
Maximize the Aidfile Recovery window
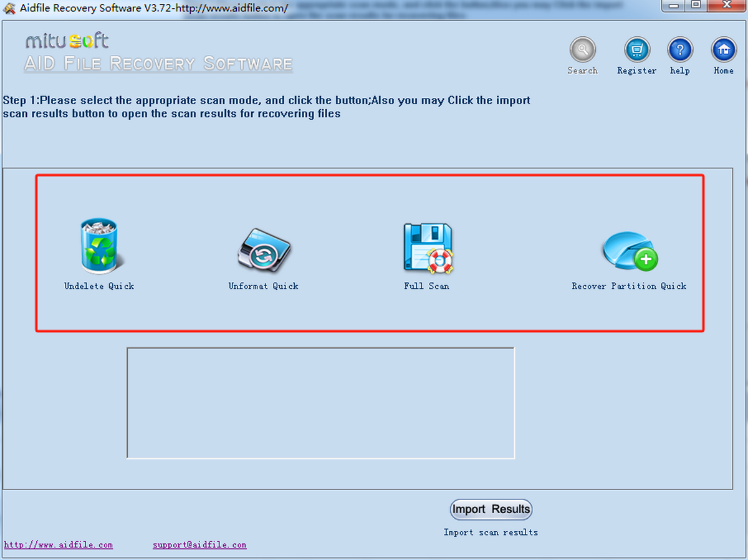(x=696, y=6)
